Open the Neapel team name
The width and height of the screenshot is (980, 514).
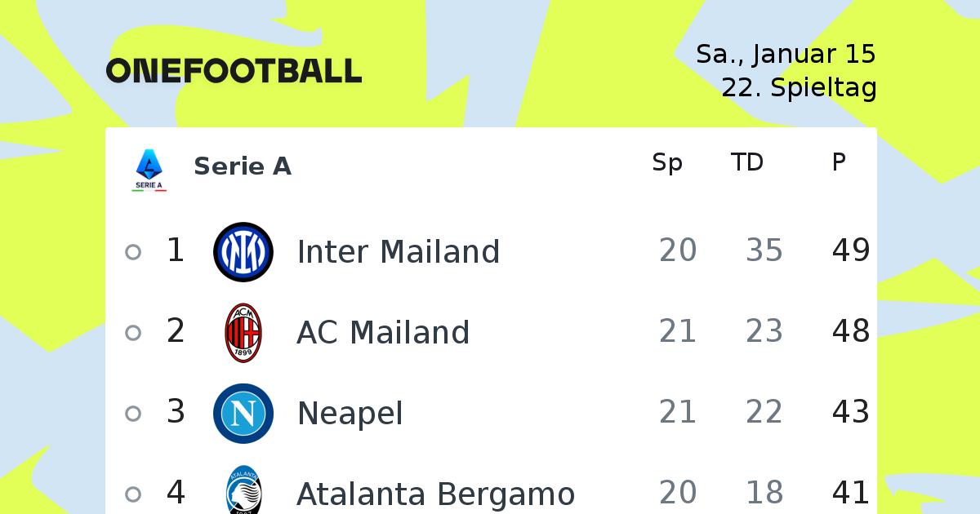pyautogui.click(x=350, y=414)
